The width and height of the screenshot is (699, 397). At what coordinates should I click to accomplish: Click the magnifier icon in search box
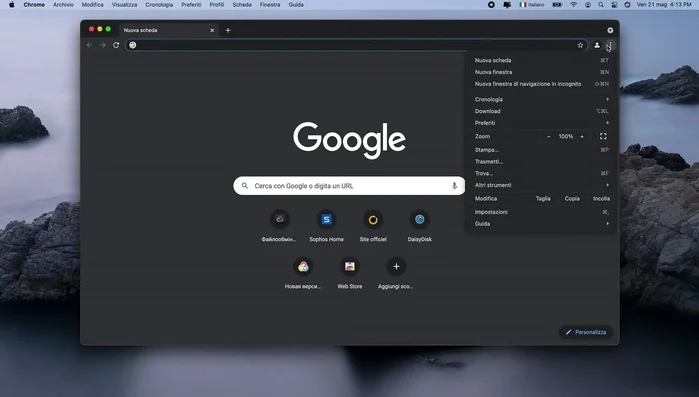(245, 185)
